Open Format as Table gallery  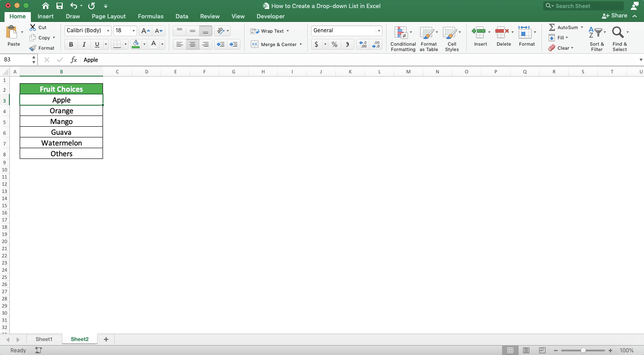[429, 38]
